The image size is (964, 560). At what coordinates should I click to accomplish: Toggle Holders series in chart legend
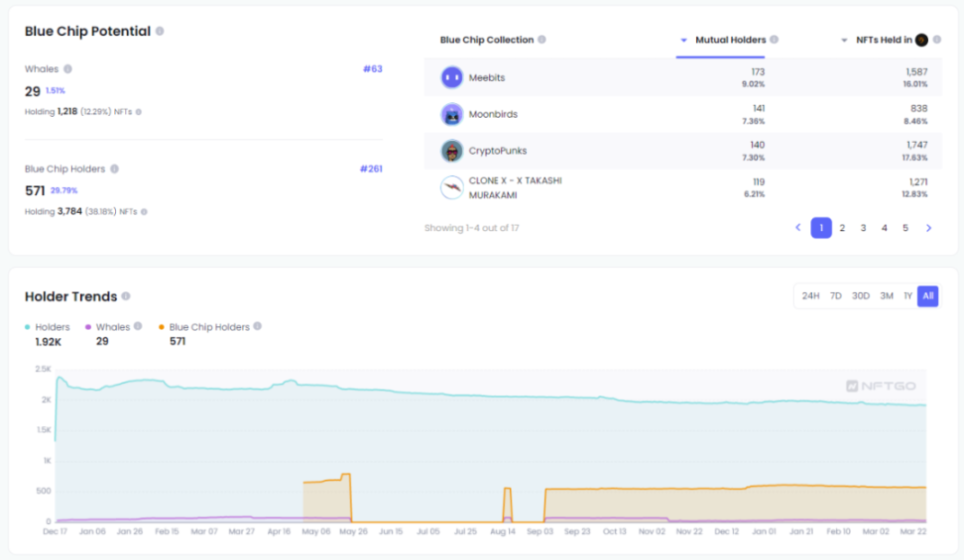tap(47, 327)
